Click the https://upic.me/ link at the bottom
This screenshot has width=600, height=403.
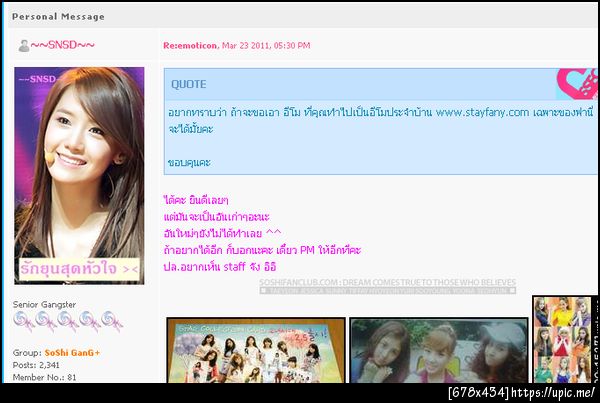click(x=553, y=393)
